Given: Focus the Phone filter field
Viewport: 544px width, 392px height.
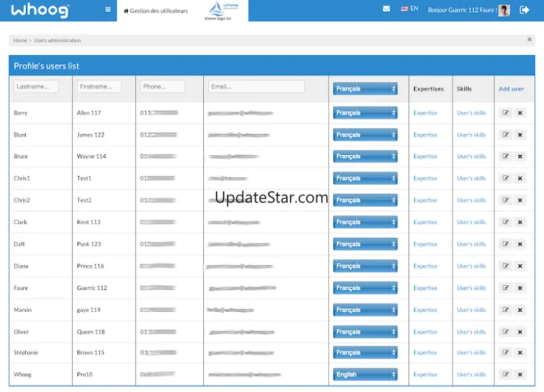Looking at the screenshot, I should tap(163, 86).
